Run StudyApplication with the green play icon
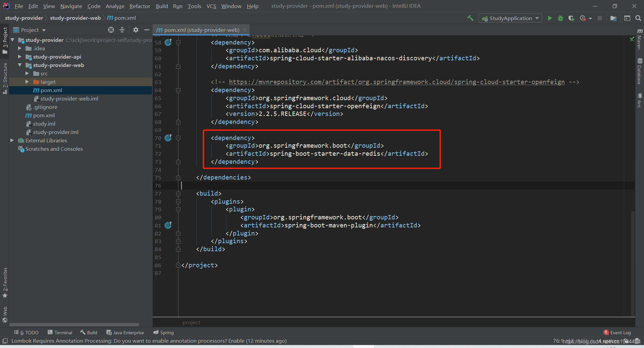The height and width of the screenshot is (348, 644). pos(550,18)
